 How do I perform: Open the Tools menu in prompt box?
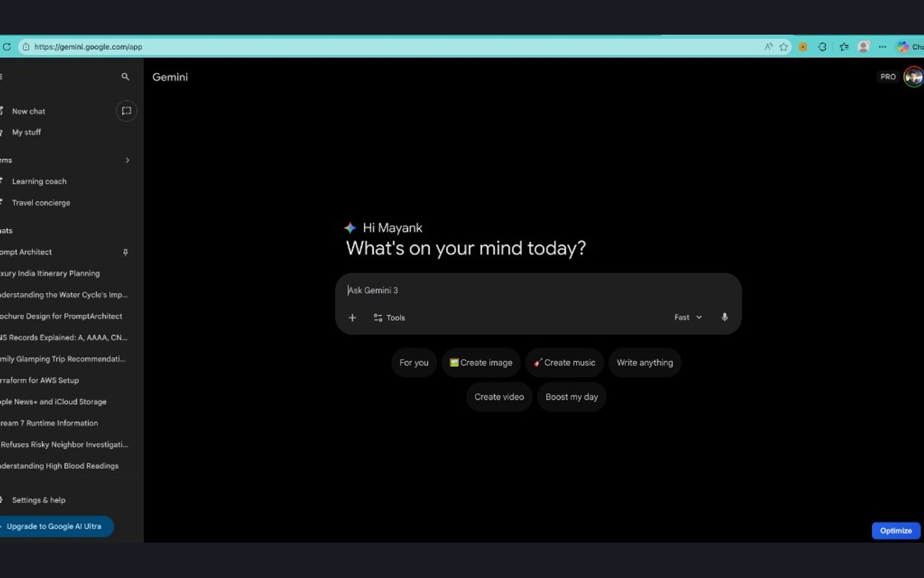pos(389,318)
